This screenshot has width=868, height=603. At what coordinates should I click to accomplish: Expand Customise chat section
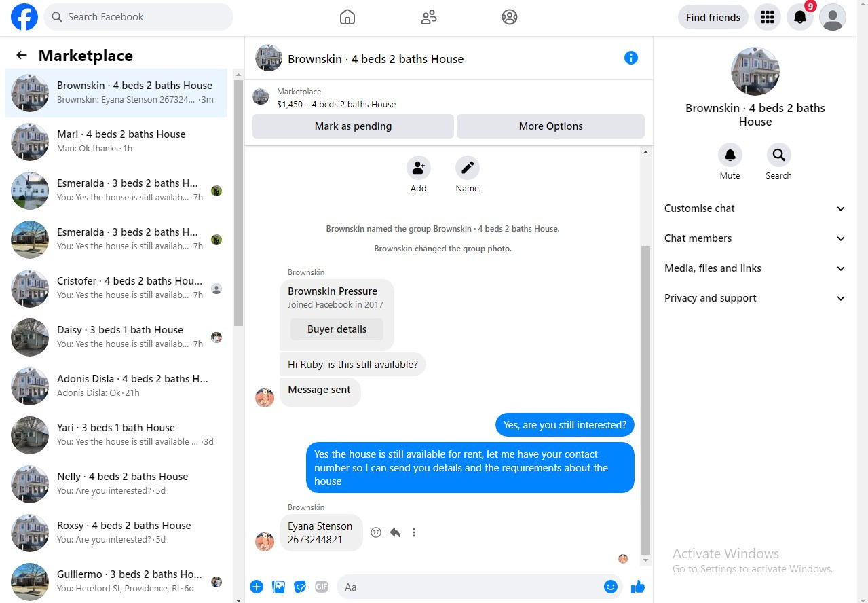tap(755, 208)
